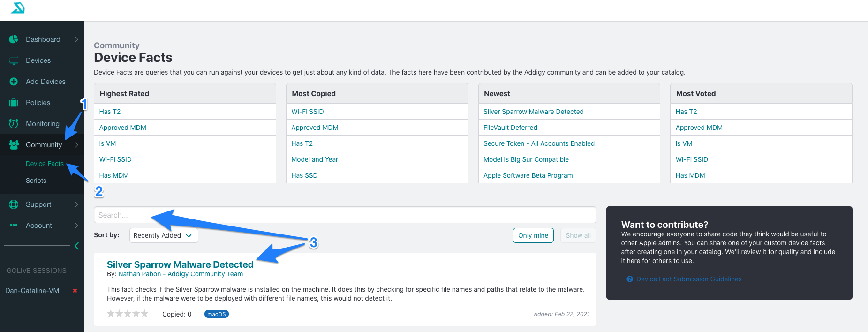Click the macOS tag badge

tap(217, 314)
